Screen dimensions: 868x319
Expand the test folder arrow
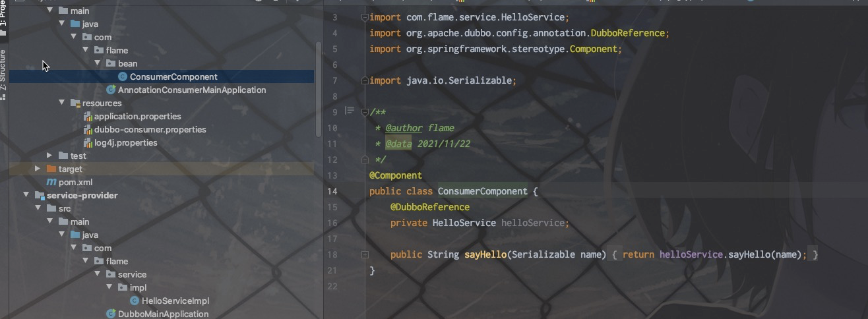[x=50, y=156]
